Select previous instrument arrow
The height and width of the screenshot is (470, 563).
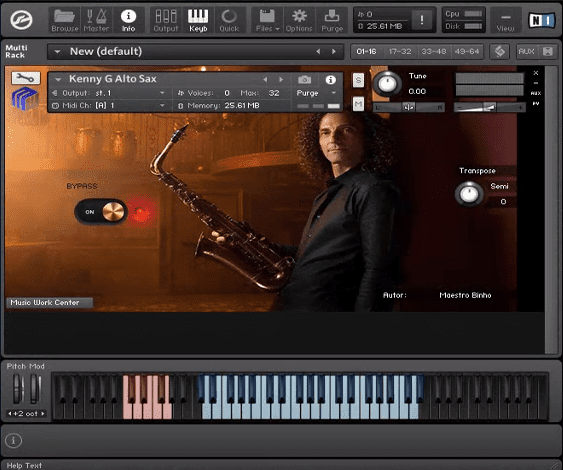[x=265, y=79]
